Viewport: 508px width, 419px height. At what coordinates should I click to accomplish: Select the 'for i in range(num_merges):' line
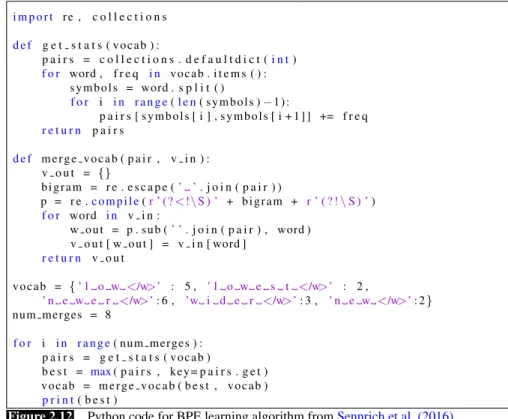[x=108, y=343]
